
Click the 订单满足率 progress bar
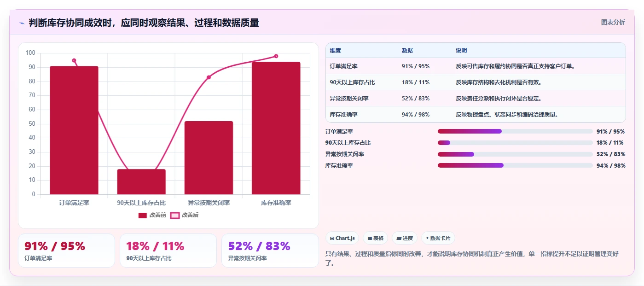click(515, 131)
